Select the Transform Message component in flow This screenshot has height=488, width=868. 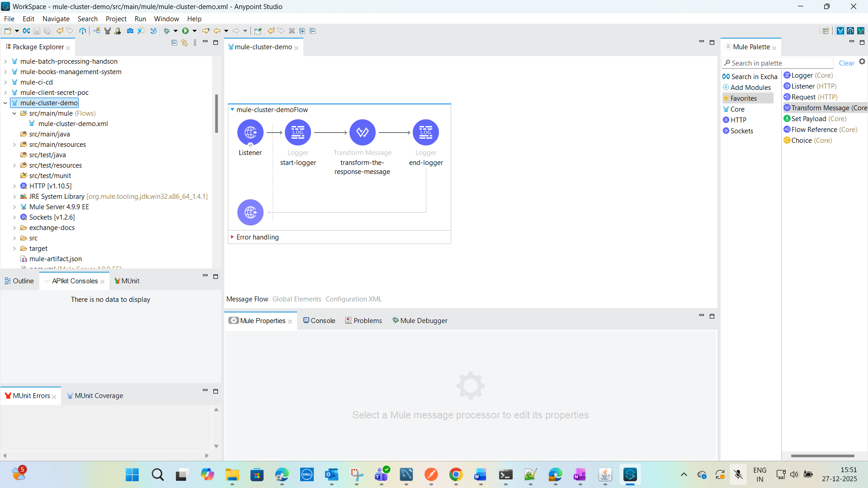click(x=362, y=132)
